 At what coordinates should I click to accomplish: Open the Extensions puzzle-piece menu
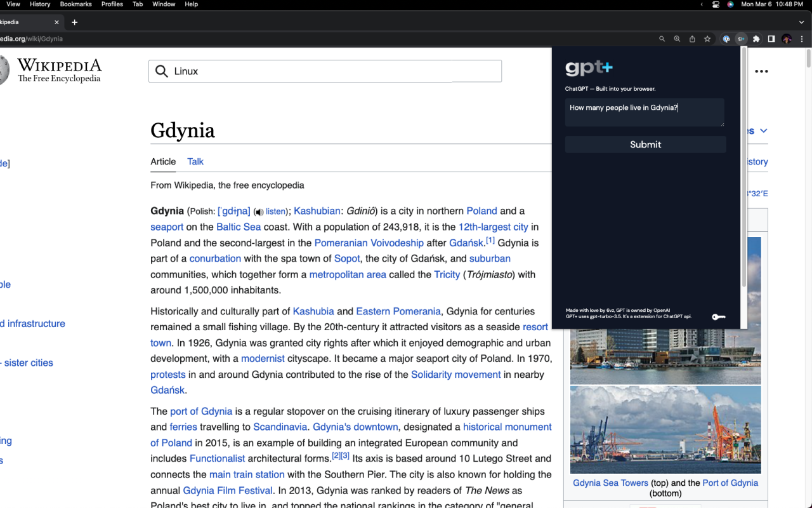756,39
